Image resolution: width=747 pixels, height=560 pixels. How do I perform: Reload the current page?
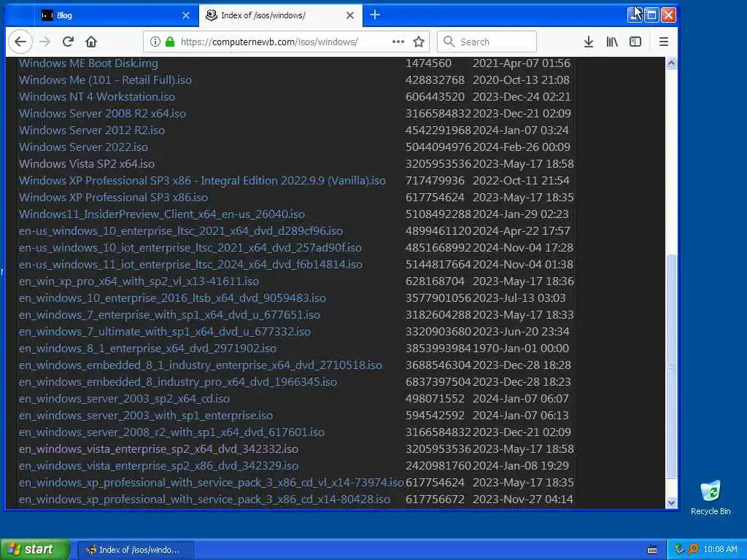coord(68,42)
